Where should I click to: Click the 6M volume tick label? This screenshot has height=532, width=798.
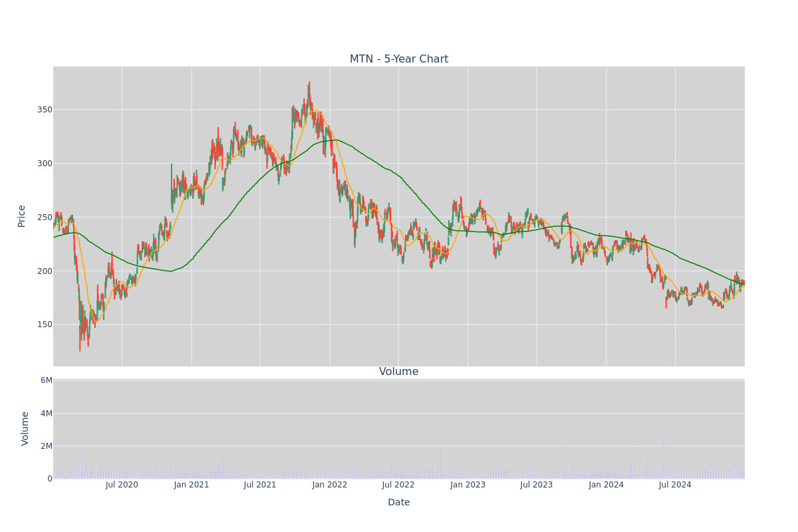pyautogui.click(x=47, y=380)
